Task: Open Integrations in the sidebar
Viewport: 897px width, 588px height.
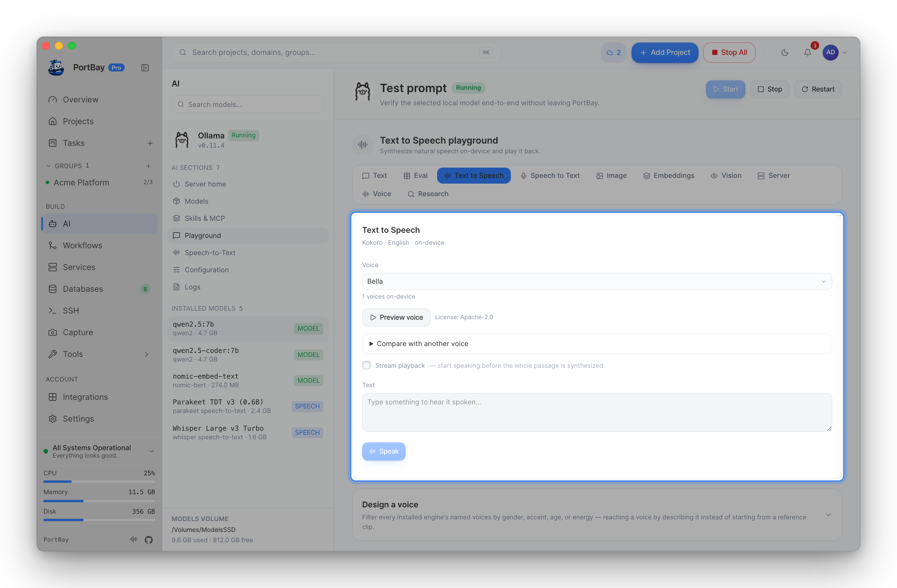Action: [x=99, y=397]
